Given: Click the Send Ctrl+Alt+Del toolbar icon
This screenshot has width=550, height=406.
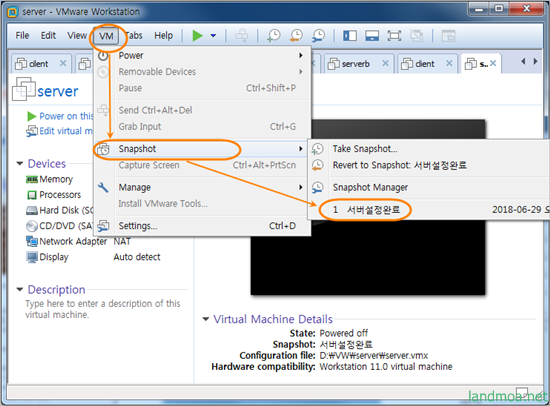Looking at the screenshot, I should (x=242, y=35).
